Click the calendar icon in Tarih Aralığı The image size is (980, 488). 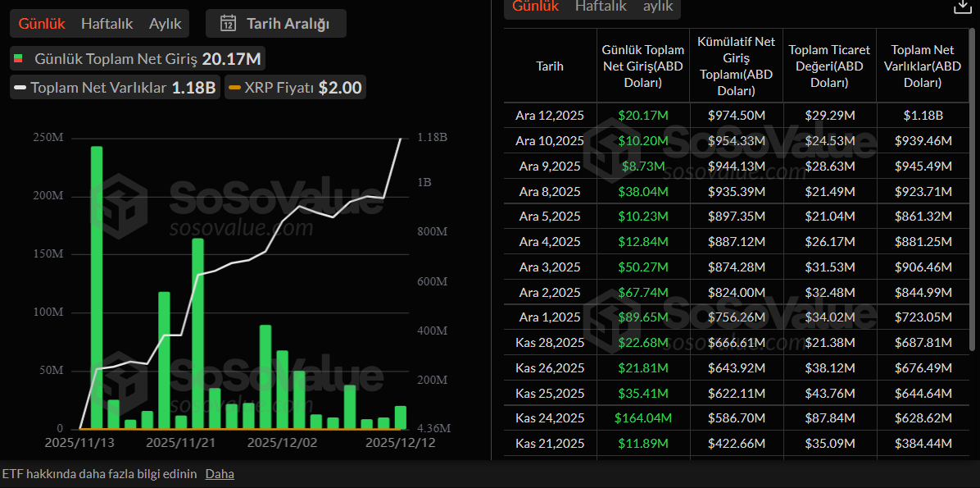click(228, 24)
